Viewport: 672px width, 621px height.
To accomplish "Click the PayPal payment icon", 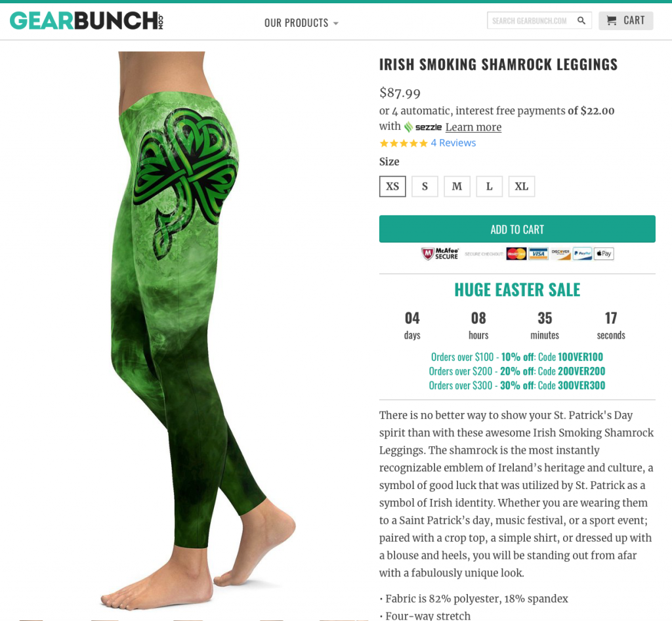I will (x=582, y=253).
